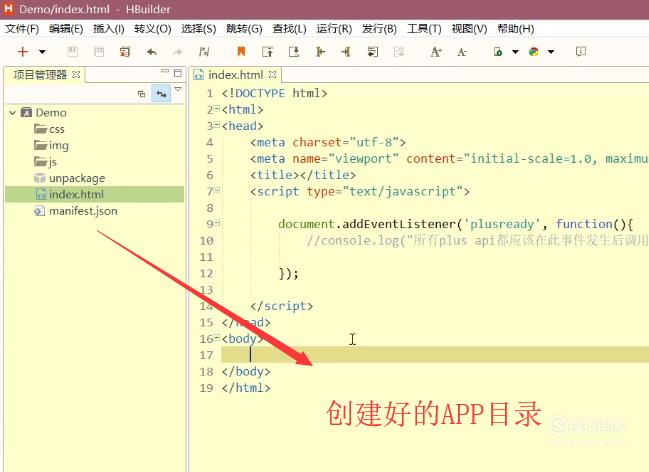Click the up-arrow jump icon
The image size is (649, 472).
(x=267, y=52)
